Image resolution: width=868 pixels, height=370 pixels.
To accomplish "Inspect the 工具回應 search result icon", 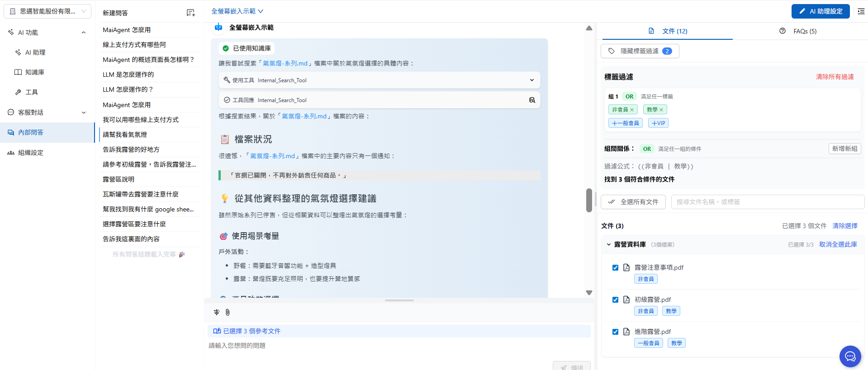I will (532, 100).
